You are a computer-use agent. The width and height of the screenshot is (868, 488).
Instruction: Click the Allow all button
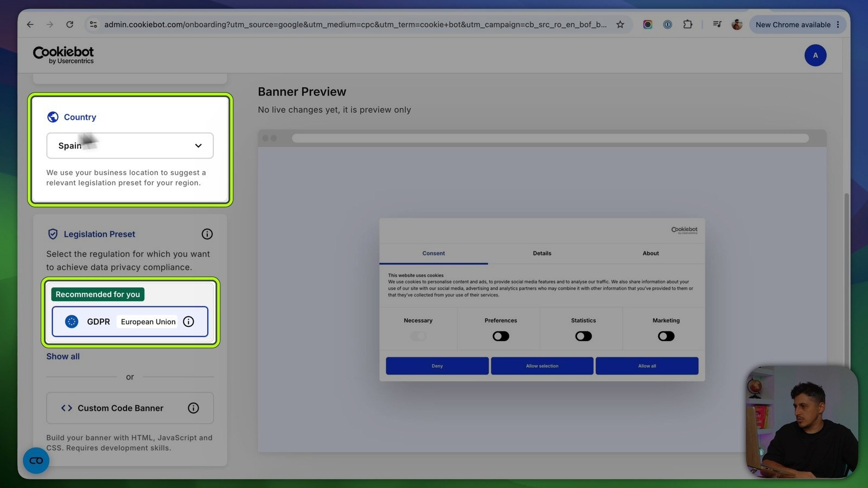pos(647,366)
